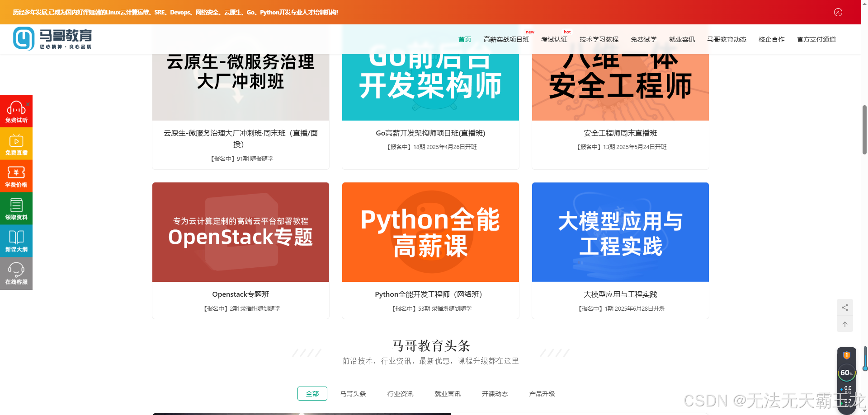Click the 13期 2025年5月24日开班 text
The image size is (868, 415).
tap(635, 147)
